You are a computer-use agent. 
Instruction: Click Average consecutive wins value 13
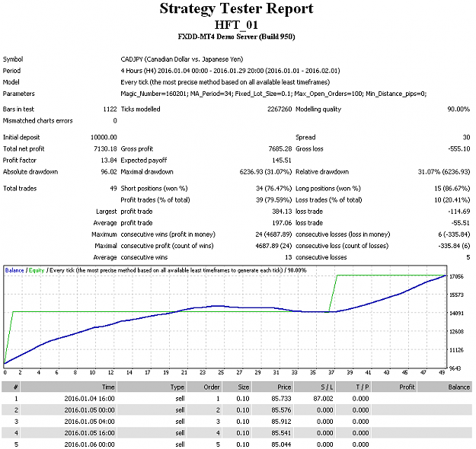pos(289,257)
